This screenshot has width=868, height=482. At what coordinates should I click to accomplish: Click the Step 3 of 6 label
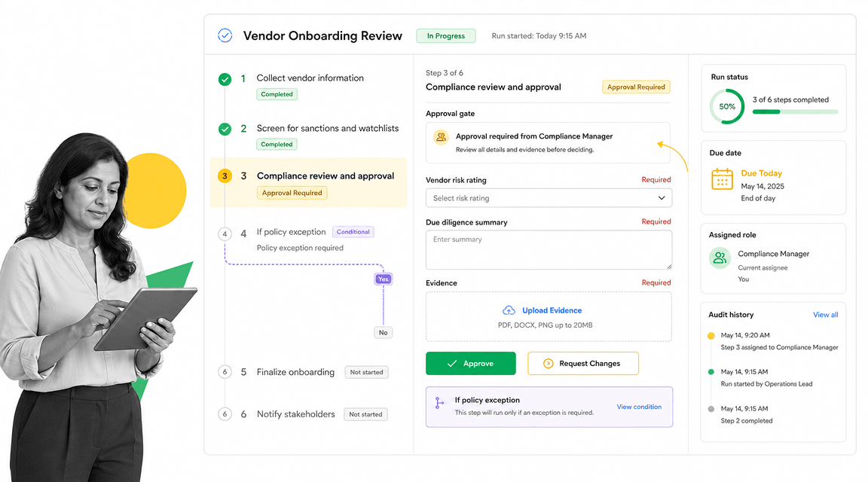445,73
